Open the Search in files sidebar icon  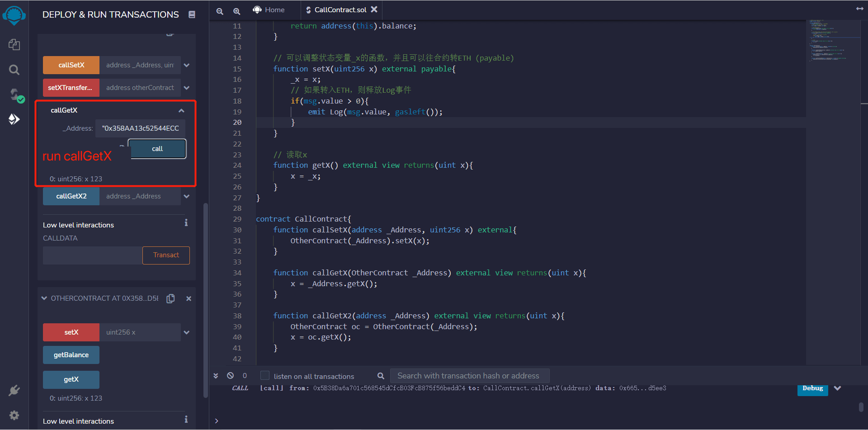tap(14, 70)
